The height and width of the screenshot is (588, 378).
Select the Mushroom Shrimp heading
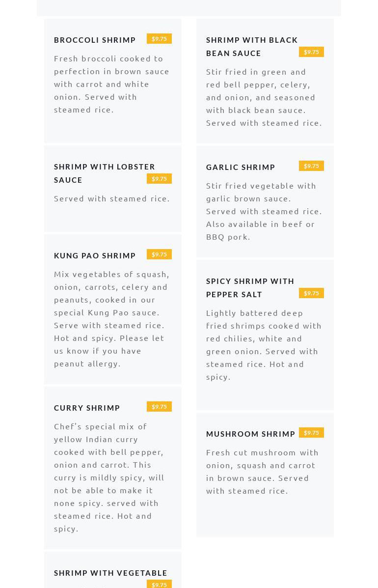coord(250,434)
